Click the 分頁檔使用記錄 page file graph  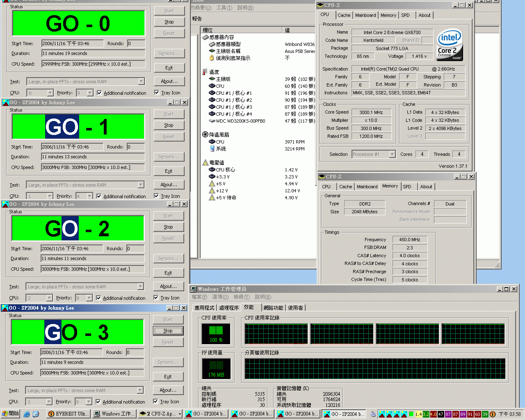click(x=375, y=369)
